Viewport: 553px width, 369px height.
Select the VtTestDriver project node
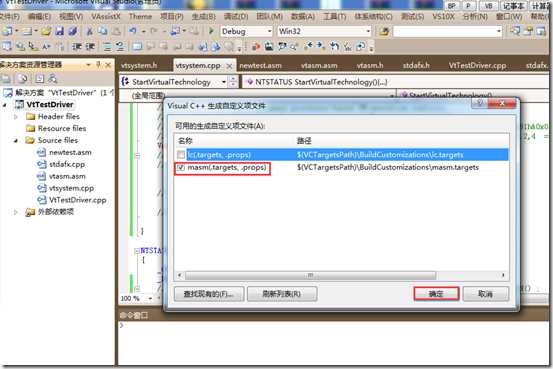pos(50,104)
